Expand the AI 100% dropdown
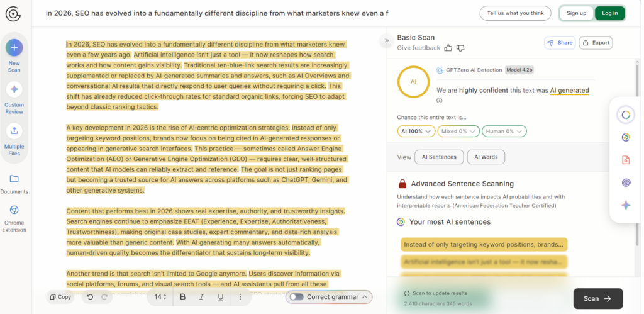Viewport: 644px width, 314px height. pyautogui.click(x=416, y=131)
